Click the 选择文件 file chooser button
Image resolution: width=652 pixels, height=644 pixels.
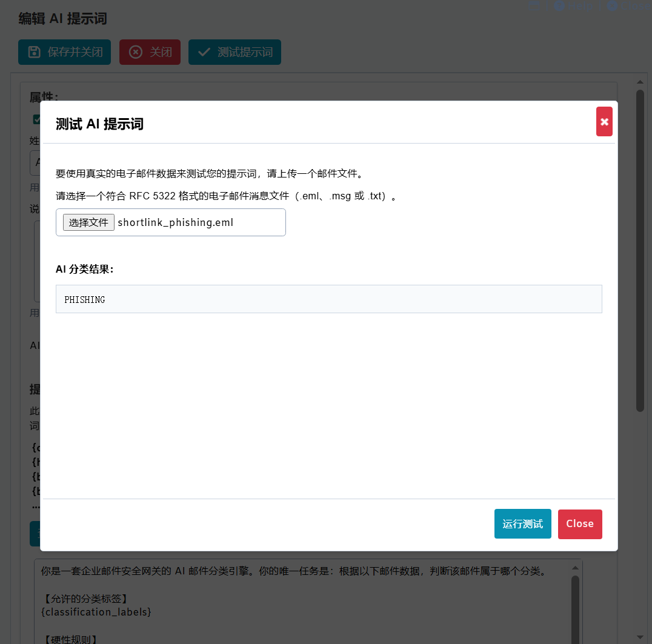click(x=88, y=222)
